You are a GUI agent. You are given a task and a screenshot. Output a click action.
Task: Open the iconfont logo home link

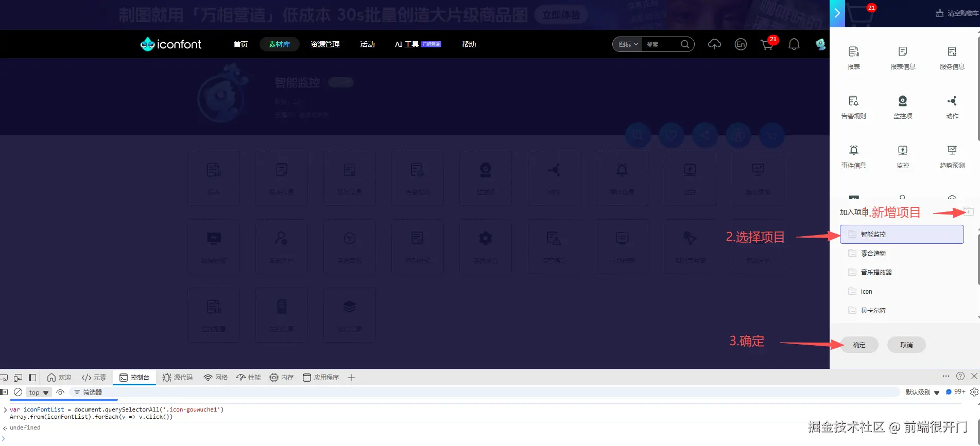[x=171, y=44]
